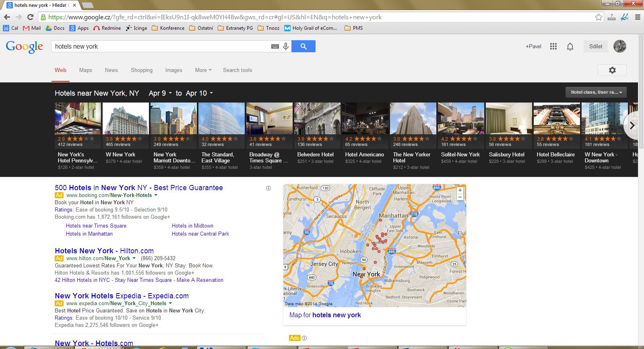Open Apps bookmark in bookmarks bar

79,28
